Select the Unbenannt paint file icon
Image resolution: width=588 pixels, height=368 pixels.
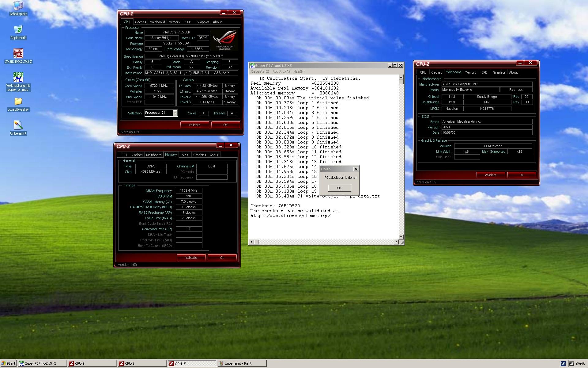coord(18,128)
